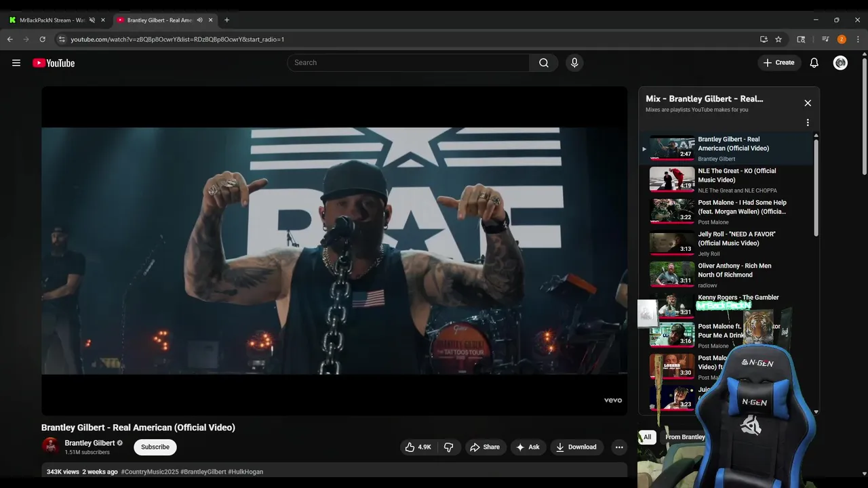
Task: View site information icon in address bar
Action: pos(61,39)
